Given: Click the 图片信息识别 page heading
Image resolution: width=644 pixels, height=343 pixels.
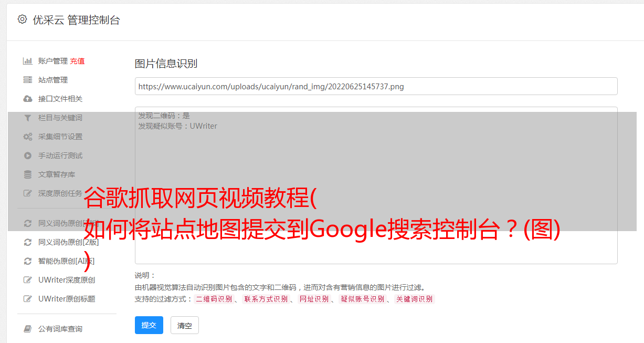Looking at the screenshot, I should point(166,64).
